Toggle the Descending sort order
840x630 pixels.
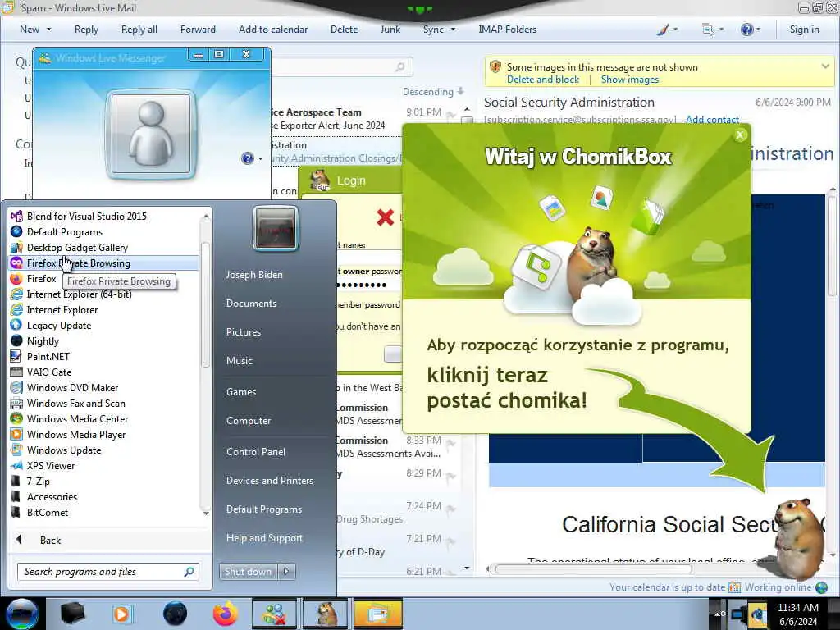[x=433, y=92]
